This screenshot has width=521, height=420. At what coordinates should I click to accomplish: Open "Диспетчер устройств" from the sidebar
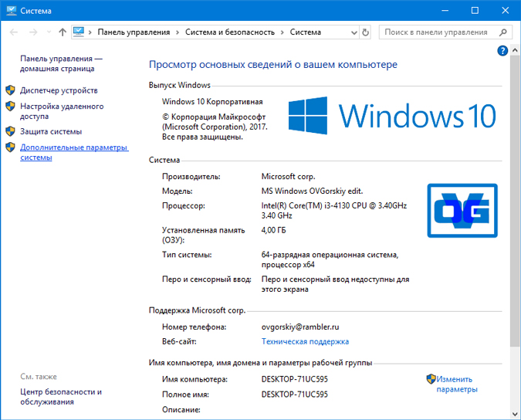[59, 90]
